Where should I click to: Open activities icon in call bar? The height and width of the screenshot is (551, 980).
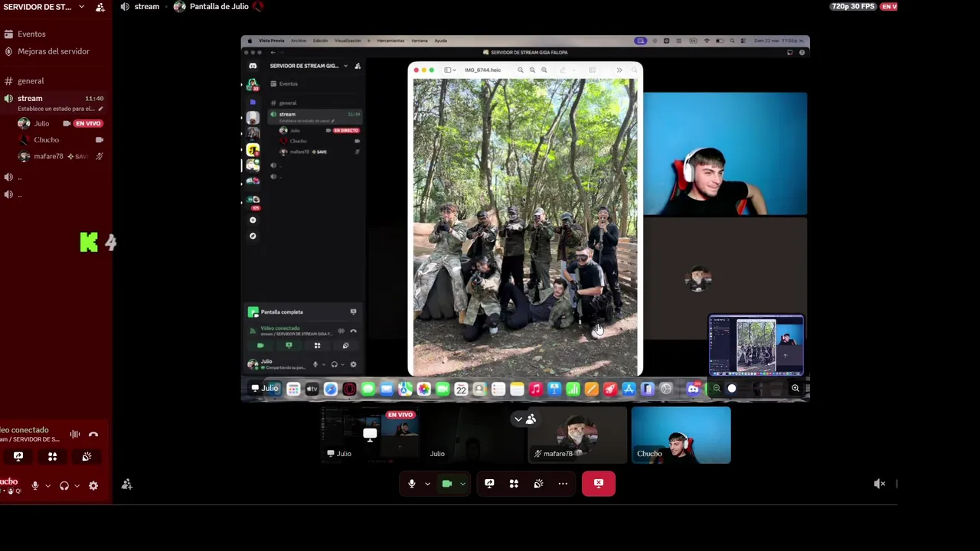click(514, 484)
